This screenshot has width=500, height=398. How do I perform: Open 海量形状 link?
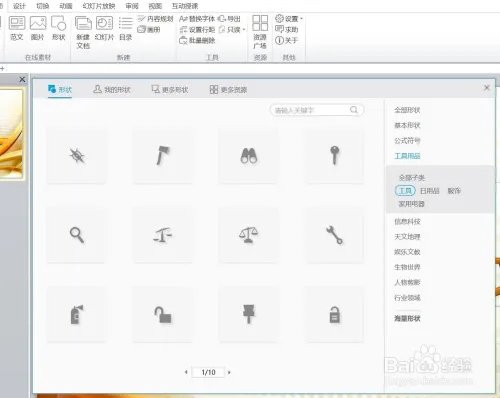[x=407, y=319]
